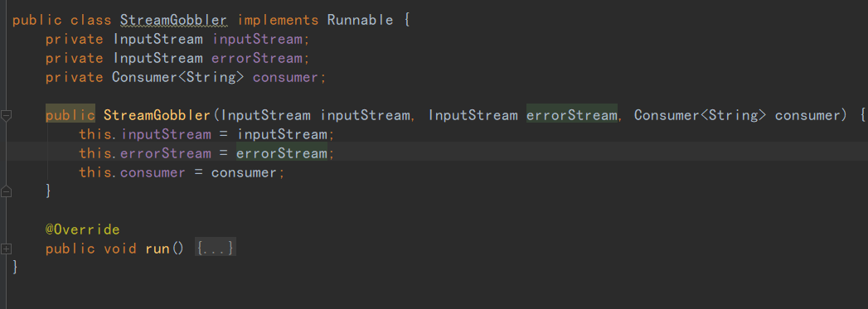
Task: Place cursor on the inputStream field declaration
Action: tap(257, 40)
